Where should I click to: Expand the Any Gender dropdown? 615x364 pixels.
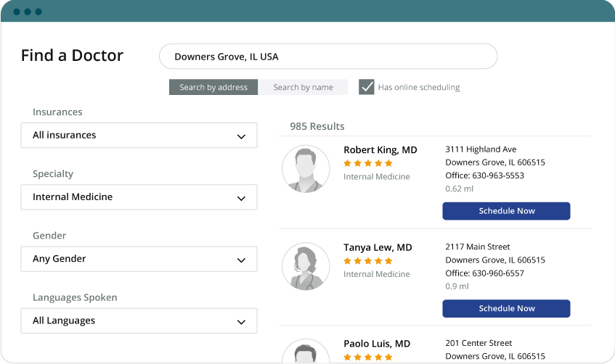(x=139, y=259)
